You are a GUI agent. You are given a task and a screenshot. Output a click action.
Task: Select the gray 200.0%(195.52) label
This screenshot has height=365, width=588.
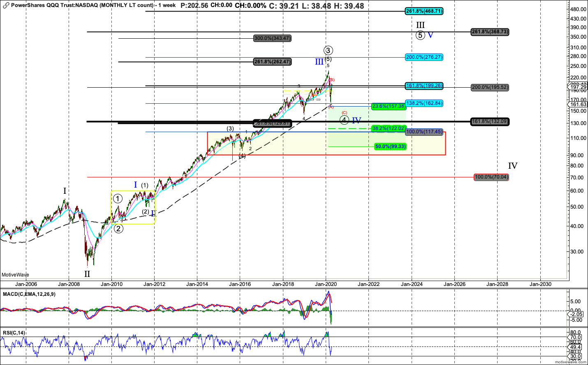[x=490, y=87]
